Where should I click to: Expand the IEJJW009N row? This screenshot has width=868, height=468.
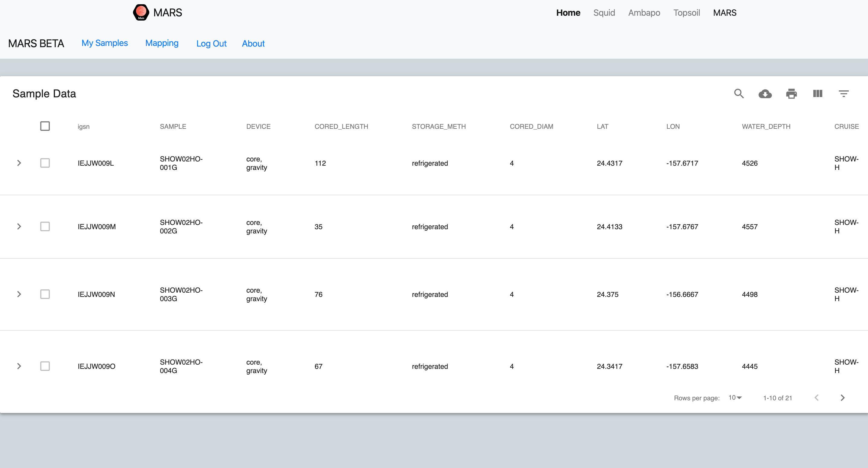point(19,294)
